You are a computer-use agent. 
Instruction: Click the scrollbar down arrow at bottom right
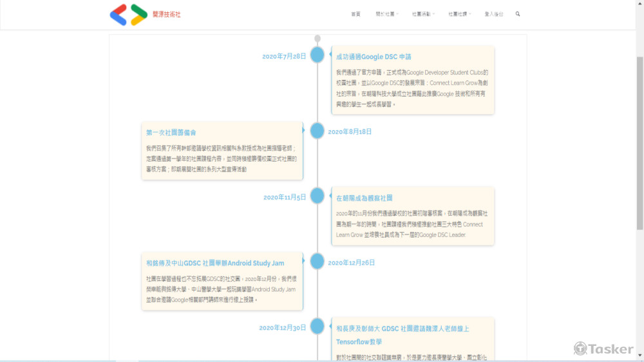click(x=640, y=356)
